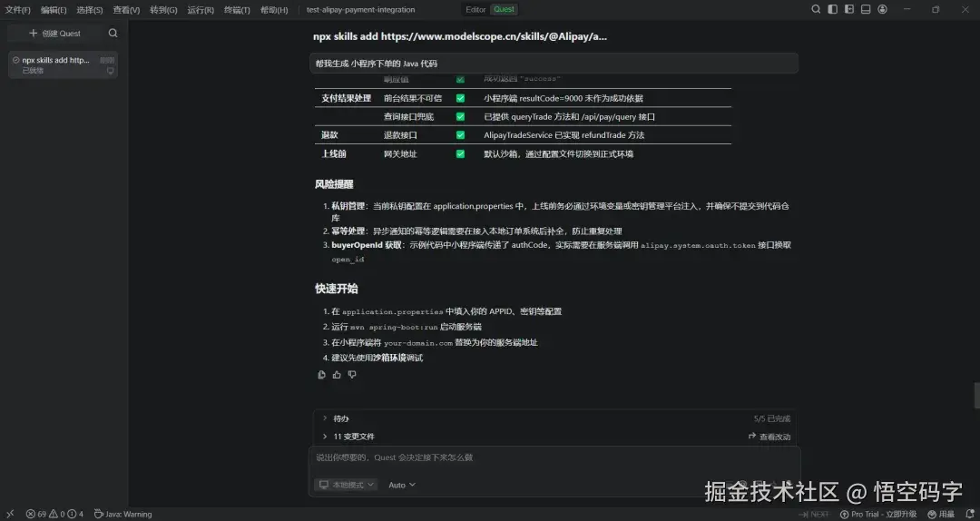Open 查看改动 link

pyautogui.click(x=769, y=437)
